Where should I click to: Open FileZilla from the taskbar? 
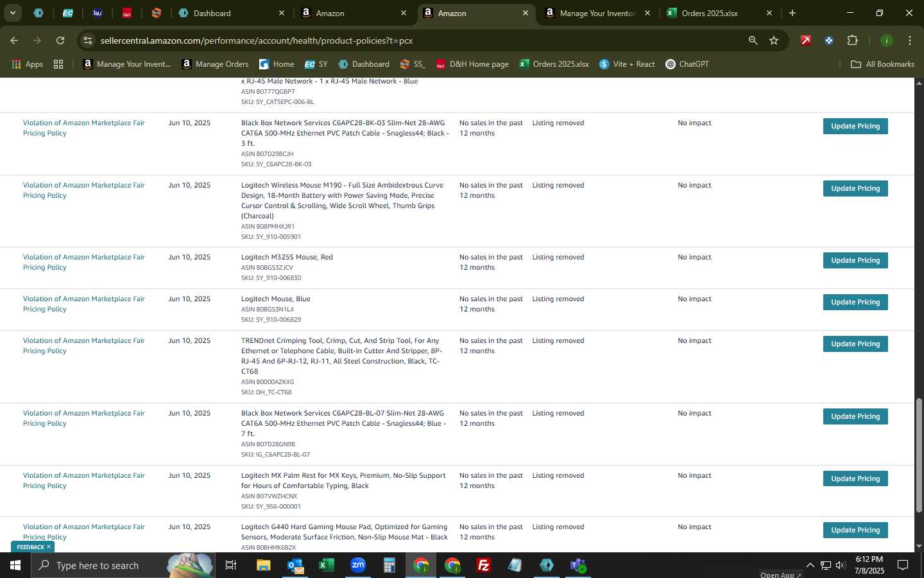click(484, 565)
